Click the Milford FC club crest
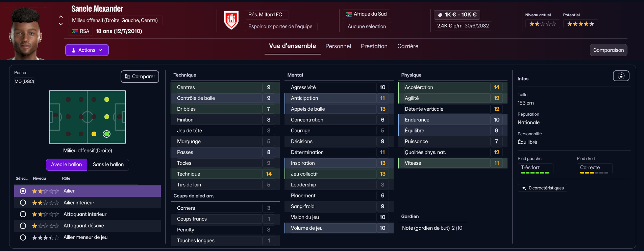 231,20
